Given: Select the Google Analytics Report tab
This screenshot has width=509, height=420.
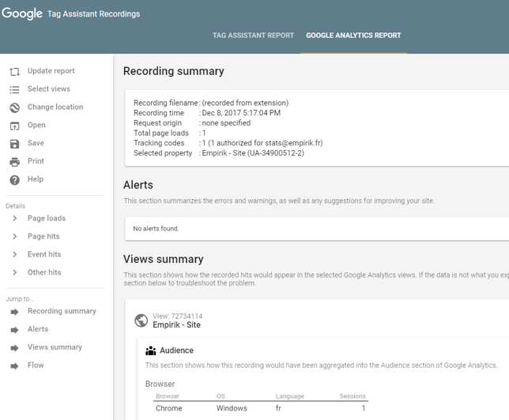Looking at the screenshot, I should click(353, 36).
